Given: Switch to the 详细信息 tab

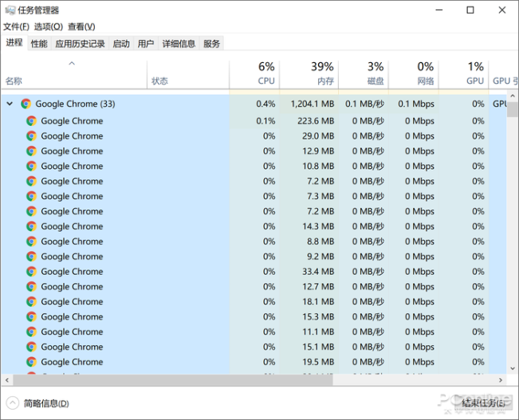Looking at the screenshot, I should coord(179,43).
